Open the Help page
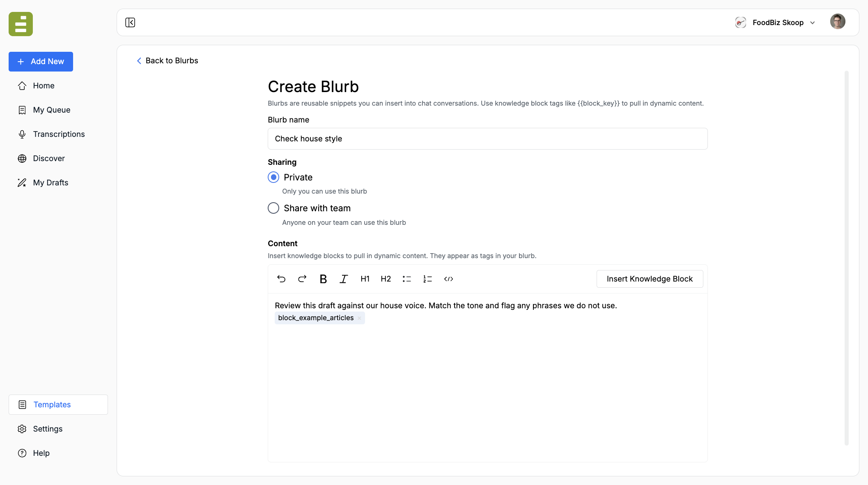The width and height of the screenshot is (868, 485). pyautogui.click(x=58, y=453)
